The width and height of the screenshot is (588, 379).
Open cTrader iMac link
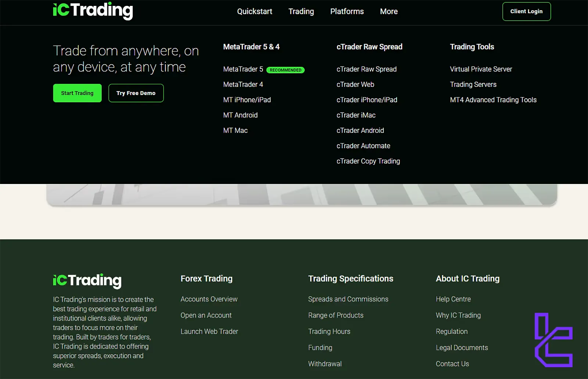coord(356,115)
